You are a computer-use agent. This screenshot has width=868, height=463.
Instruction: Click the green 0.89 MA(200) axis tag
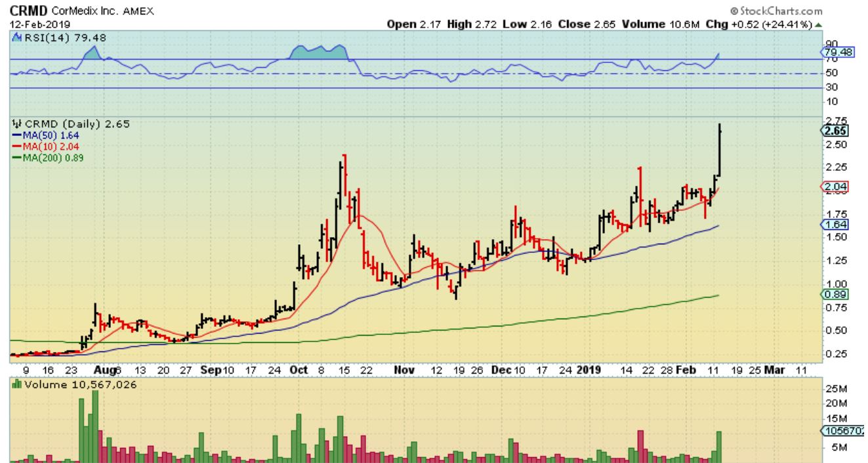[x=835, y=295]
